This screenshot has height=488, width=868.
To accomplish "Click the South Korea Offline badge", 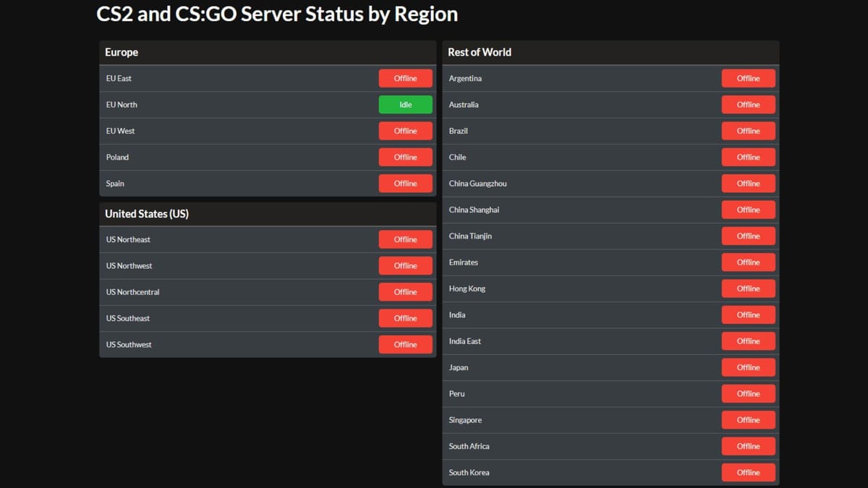I will 749,473.
